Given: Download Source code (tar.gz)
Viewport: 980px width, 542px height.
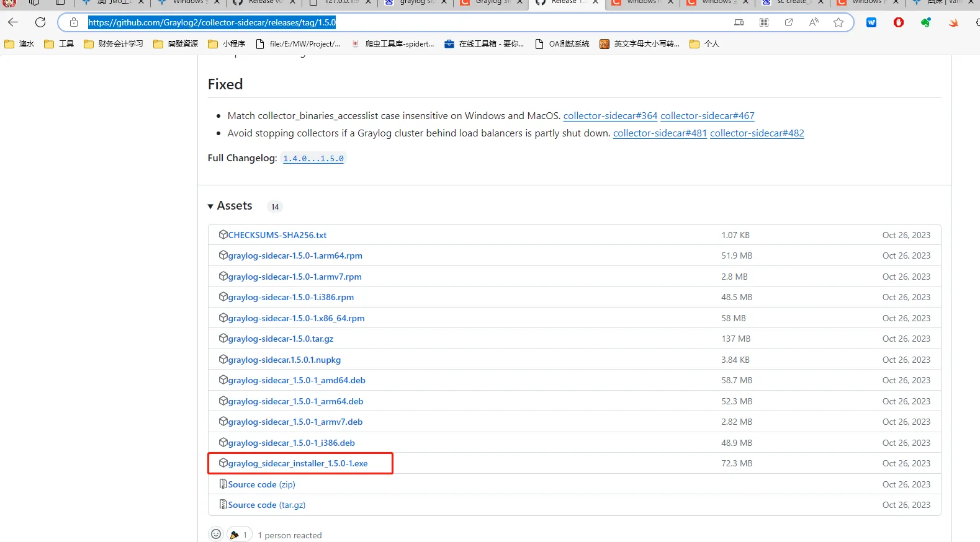Looking at the screenshot, I should coord(266,505).
